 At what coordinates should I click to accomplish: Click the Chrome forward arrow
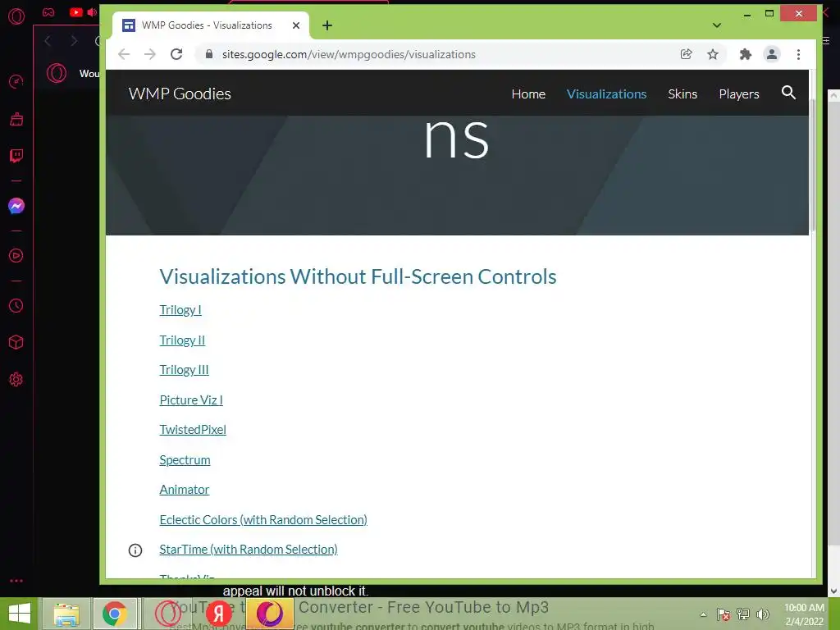coord(150,54)
